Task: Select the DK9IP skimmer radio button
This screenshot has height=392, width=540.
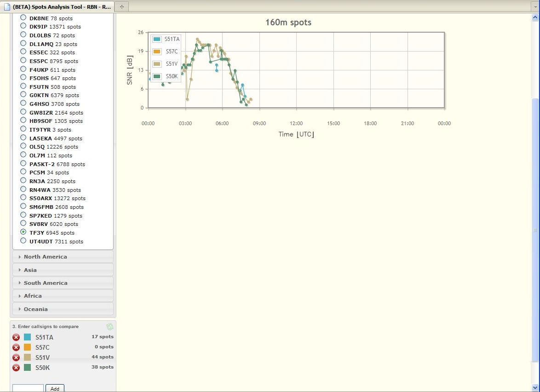Action: click(23, 26)
